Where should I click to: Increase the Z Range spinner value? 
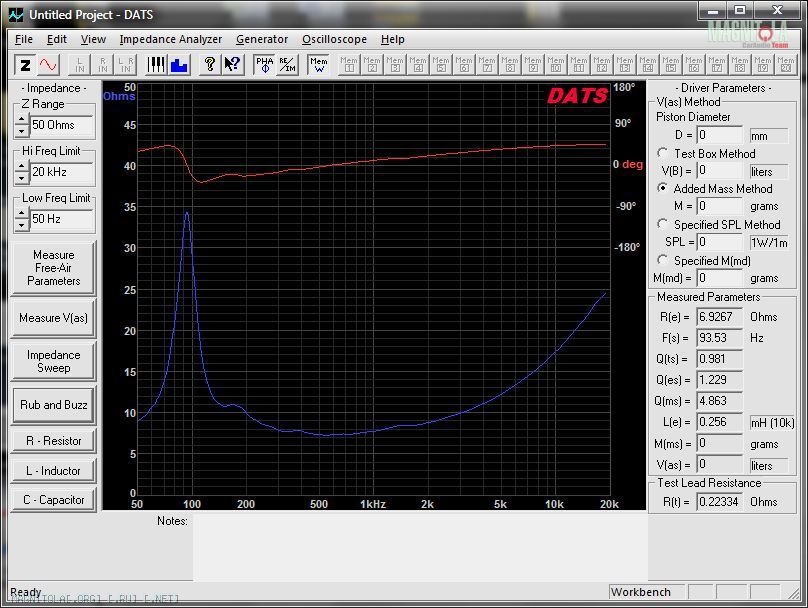pyautogui.click(x=22, y=120)
